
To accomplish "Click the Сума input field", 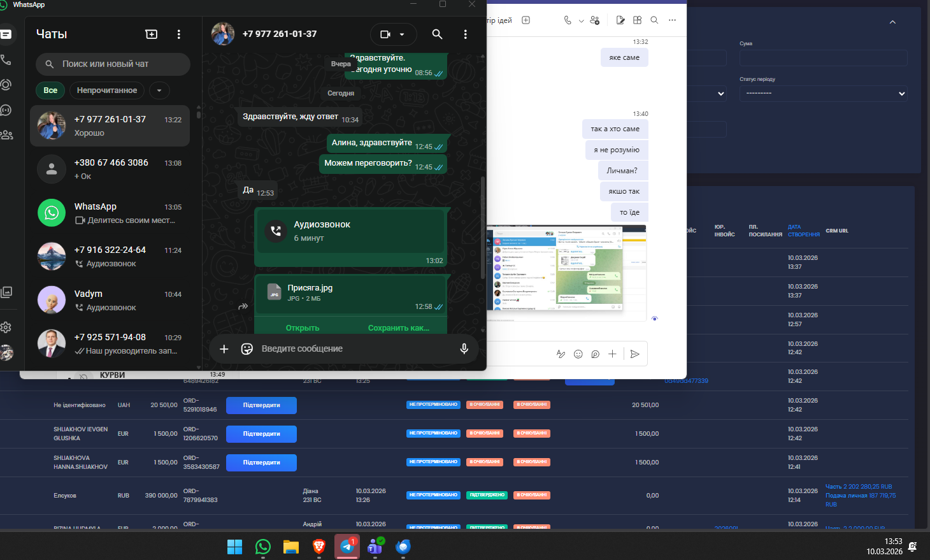I will coord(824,58).
